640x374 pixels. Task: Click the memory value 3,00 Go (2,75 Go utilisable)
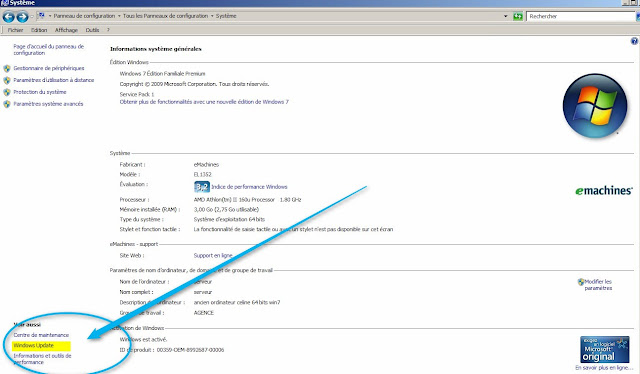pos(226,209)
